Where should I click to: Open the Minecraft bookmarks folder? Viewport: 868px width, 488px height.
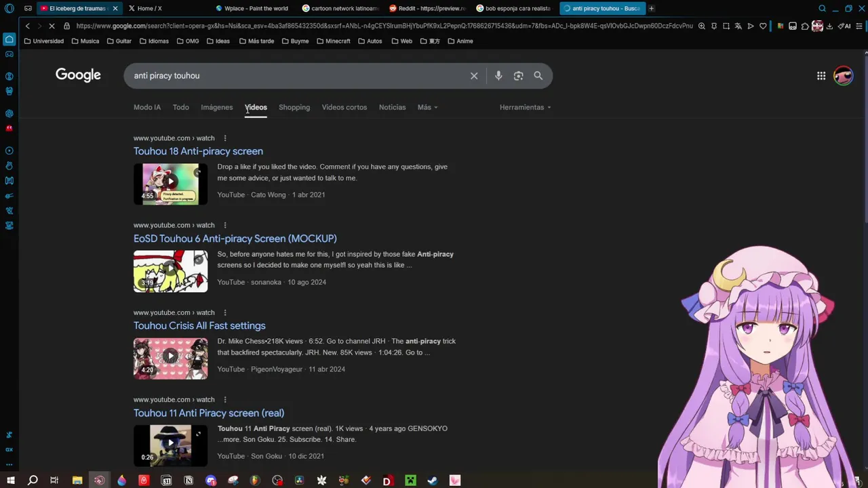333,41
